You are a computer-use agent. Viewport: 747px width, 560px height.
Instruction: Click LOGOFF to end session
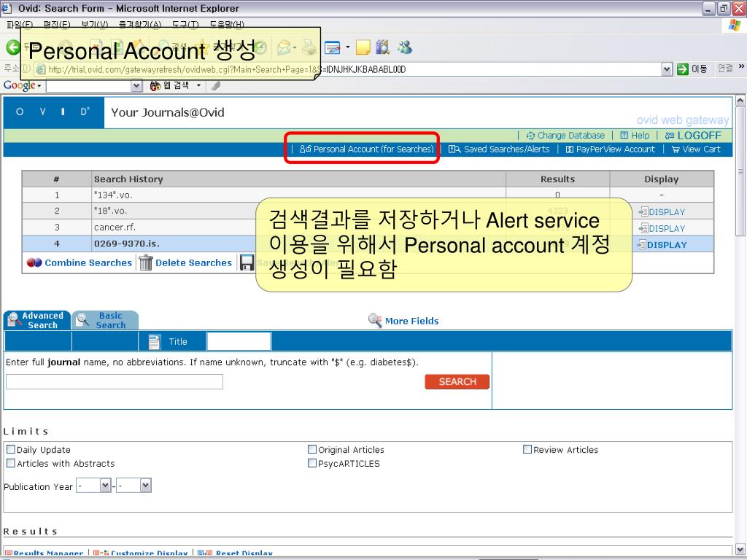click(693, 136)
